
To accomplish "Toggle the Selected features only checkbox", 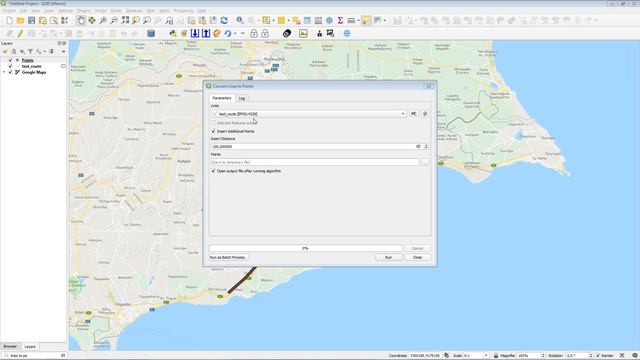I will coord(213,123).
